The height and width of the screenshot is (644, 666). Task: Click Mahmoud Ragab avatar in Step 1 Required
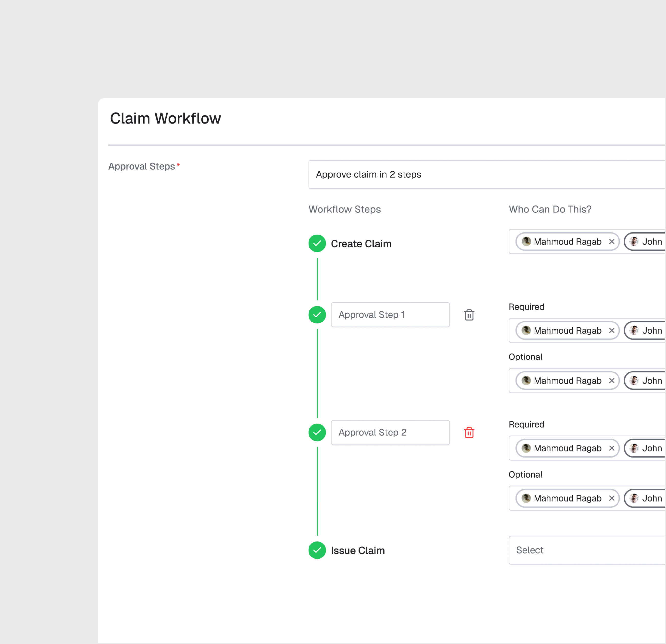526,330
